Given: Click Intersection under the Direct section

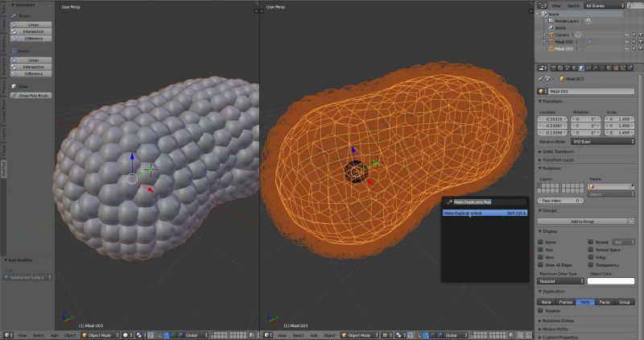Looking at the screenshot, I should (x=31, y=67).
